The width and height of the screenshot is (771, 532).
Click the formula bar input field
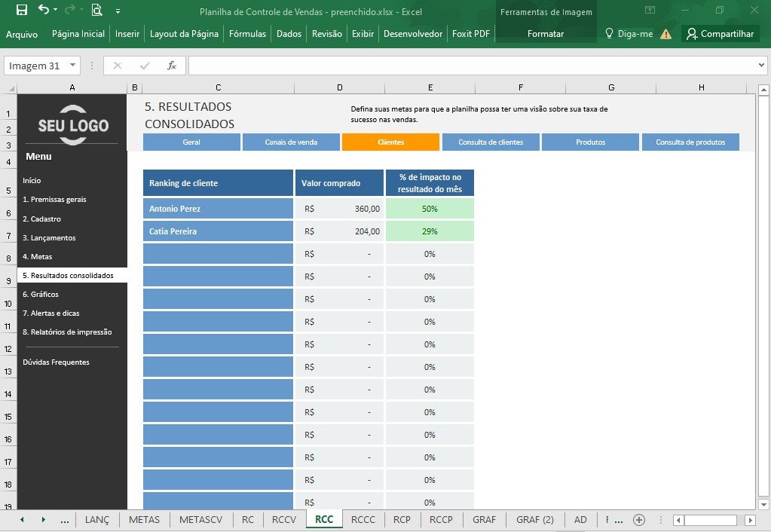pyautogui.click(x=472, y=66)
